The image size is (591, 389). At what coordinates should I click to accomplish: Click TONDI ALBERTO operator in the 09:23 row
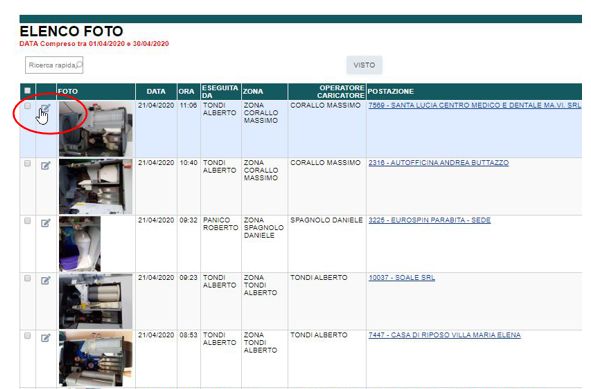click(x=319, y=278)
